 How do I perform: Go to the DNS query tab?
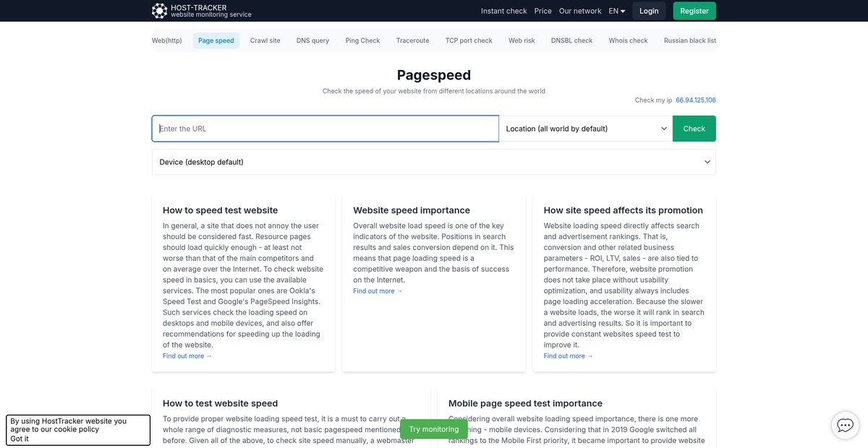pos(312,40)
